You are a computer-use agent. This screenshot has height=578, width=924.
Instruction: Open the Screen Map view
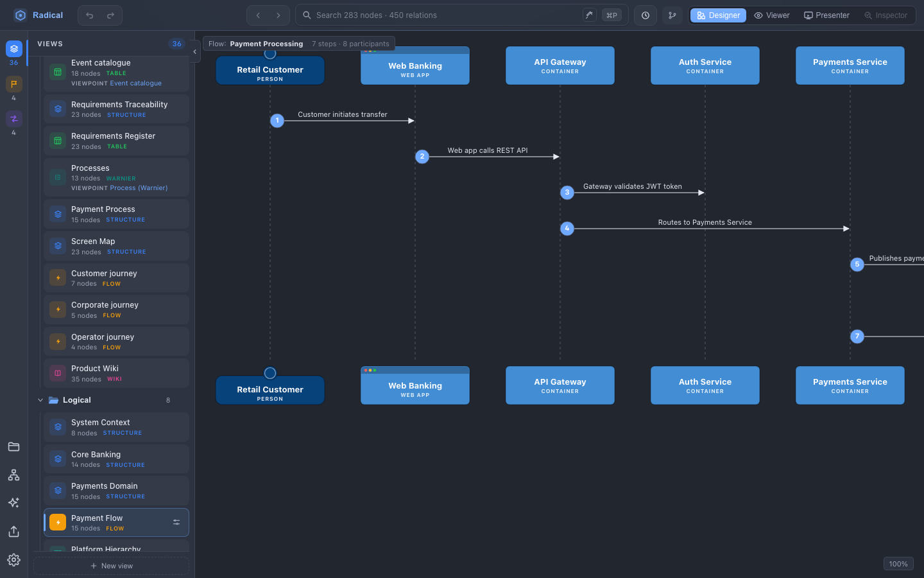coord(116,246)
